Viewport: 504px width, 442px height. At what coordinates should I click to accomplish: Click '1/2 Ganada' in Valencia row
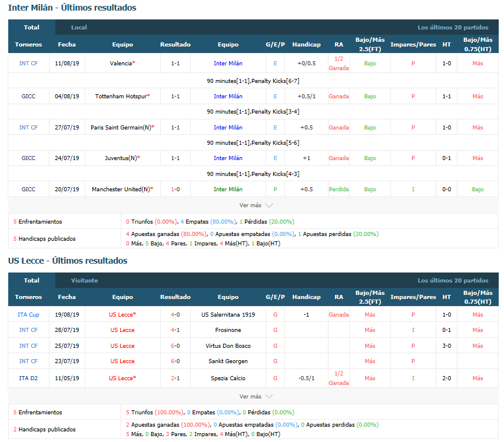click(339, 64)
